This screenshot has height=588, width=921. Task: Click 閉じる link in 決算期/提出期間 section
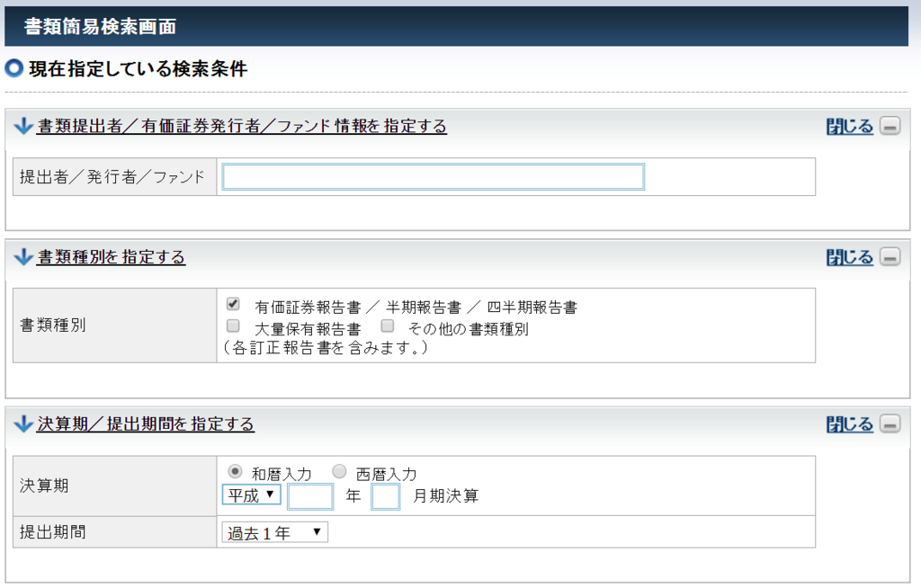tap(849, 424)
